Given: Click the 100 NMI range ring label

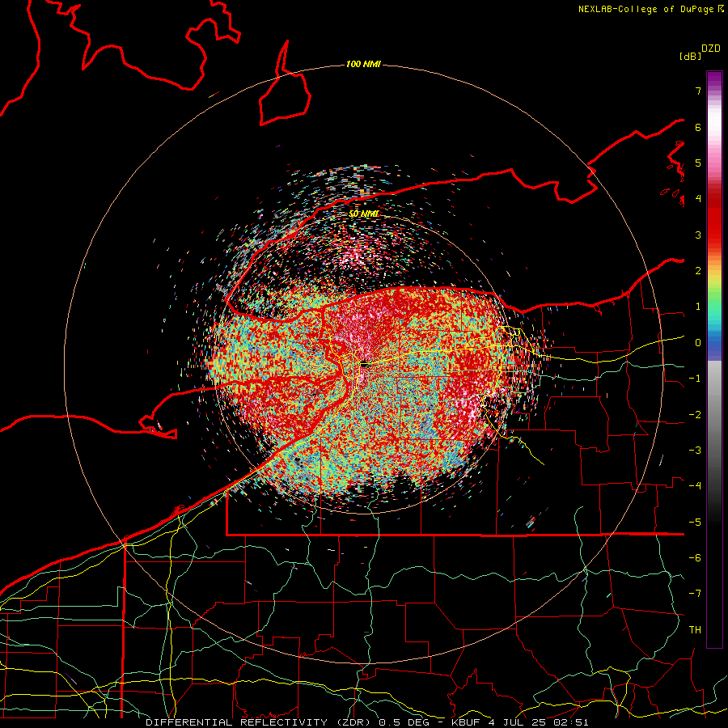Looking at the screenshot, I should tap(363, 64).
